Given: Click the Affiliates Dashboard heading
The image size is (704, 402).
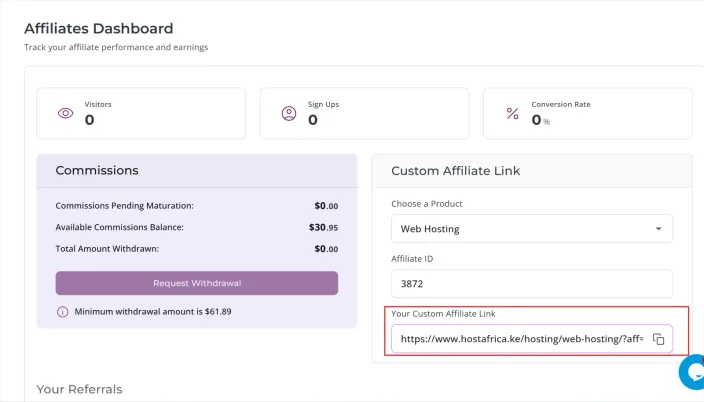Looking at the screenshot, I should click(x=99, y=28).
